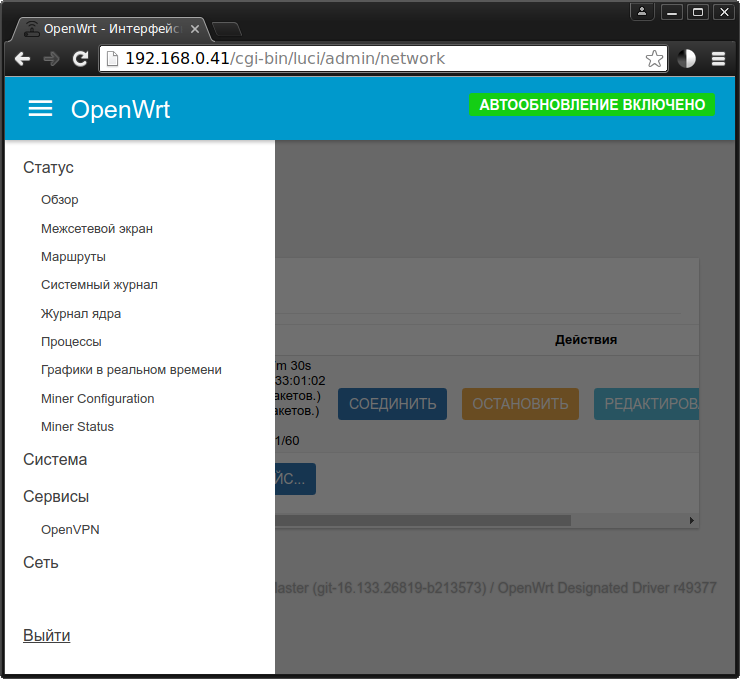Click the Выйти logout link

tap(47, 636)
